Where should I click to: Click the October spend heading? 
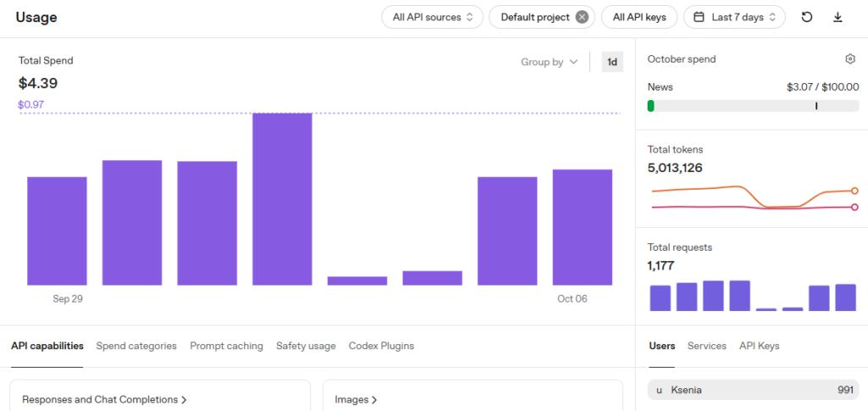682,58
